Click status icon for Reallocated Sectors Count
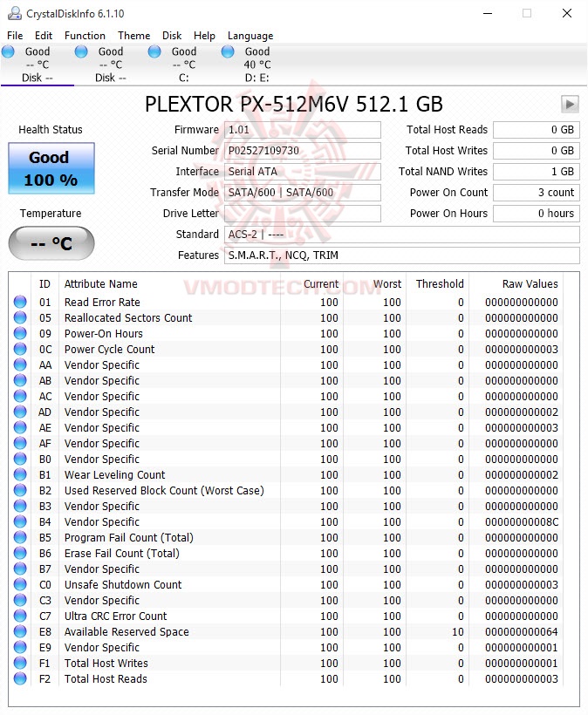Screen dimensions: 588x715 point(20,317)
